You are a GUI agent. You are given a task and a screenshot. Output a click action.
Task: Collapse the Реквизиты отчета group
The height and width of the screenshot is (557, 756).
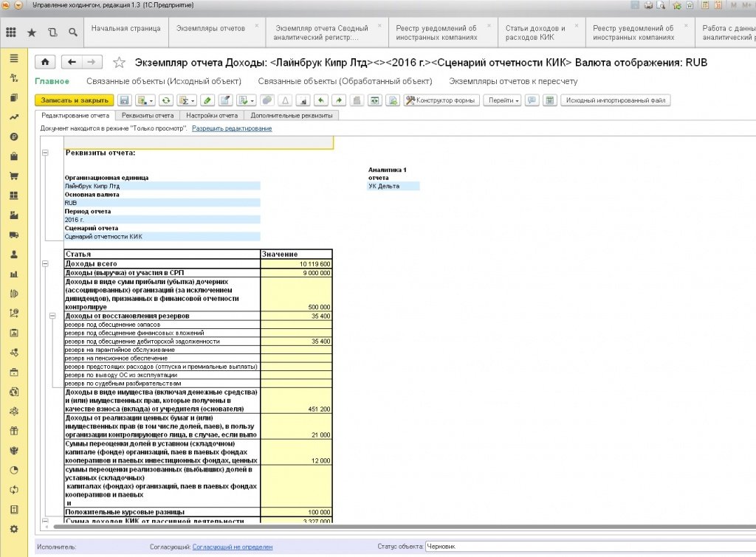(45, 153)
